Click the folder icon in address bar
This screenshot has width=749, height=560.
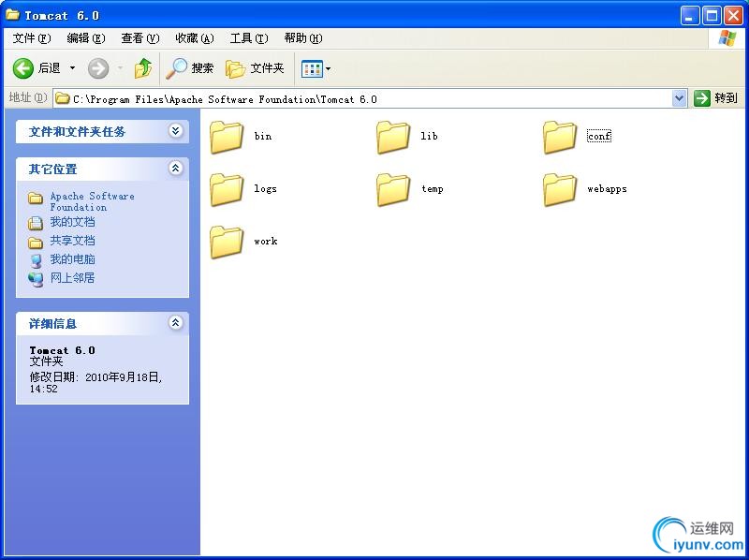(63, 98)
